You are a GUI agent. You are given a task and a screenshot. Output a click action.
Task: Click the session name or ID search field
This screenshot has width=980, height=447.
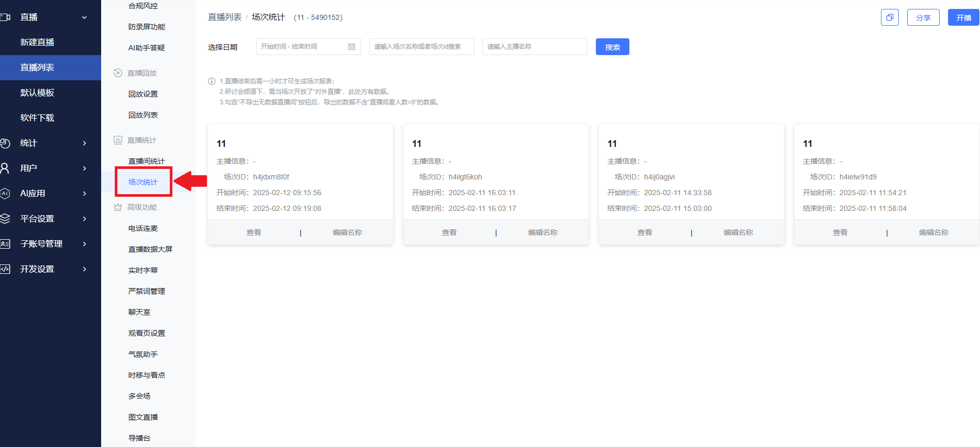pos(422,47)
